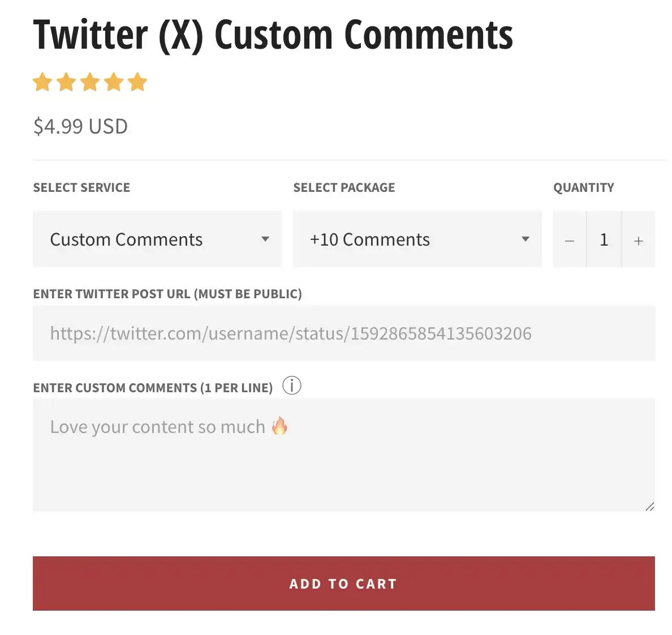Increase quantity with the plus button
The image size is (672, 635).
pyautogui.click(x=639, y=241)
